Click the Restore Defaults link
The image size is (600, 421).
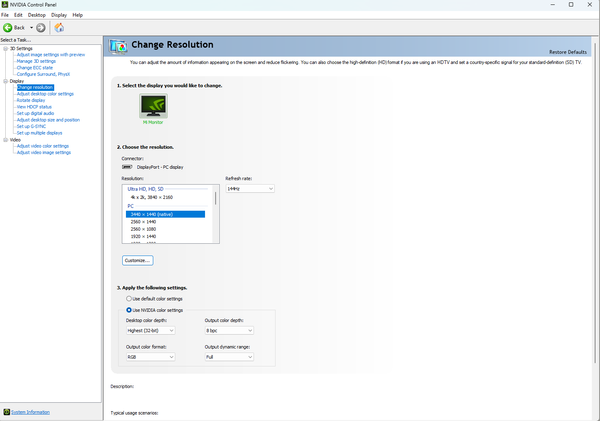point(569,52)
